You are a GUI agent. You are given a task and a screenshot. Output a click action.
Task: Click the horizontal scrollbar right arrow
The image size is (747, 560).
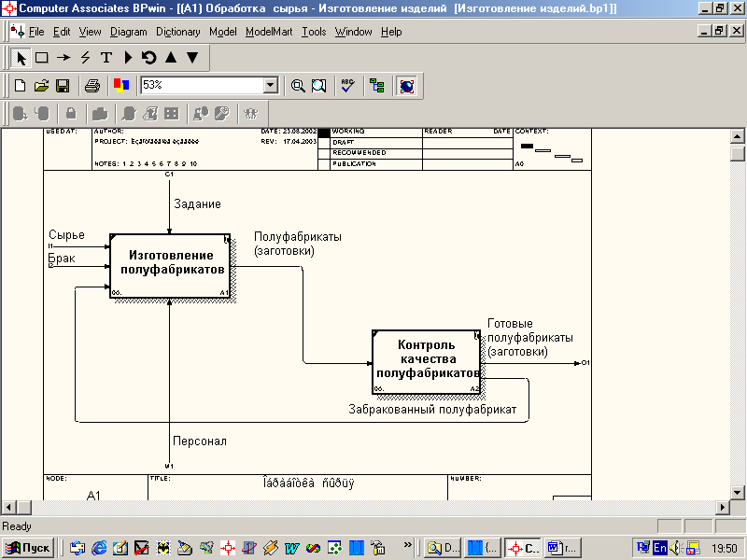point(723,507)
